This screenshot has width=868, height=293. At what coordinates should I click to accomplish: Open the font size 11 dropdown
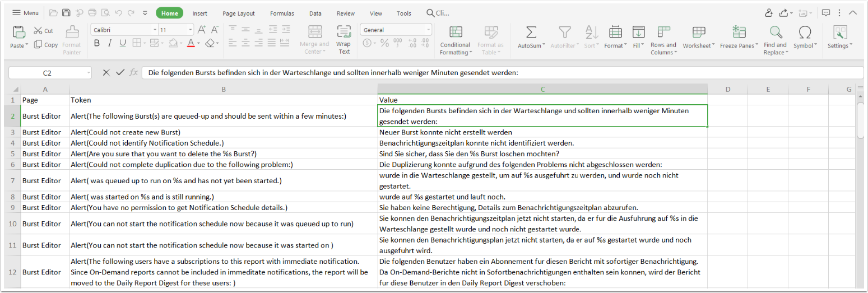click(191, 30)
